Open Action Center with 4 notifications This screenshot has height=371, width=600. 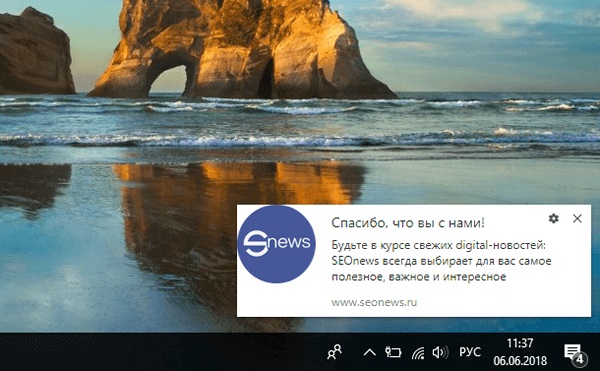click(x=575, y=354)
